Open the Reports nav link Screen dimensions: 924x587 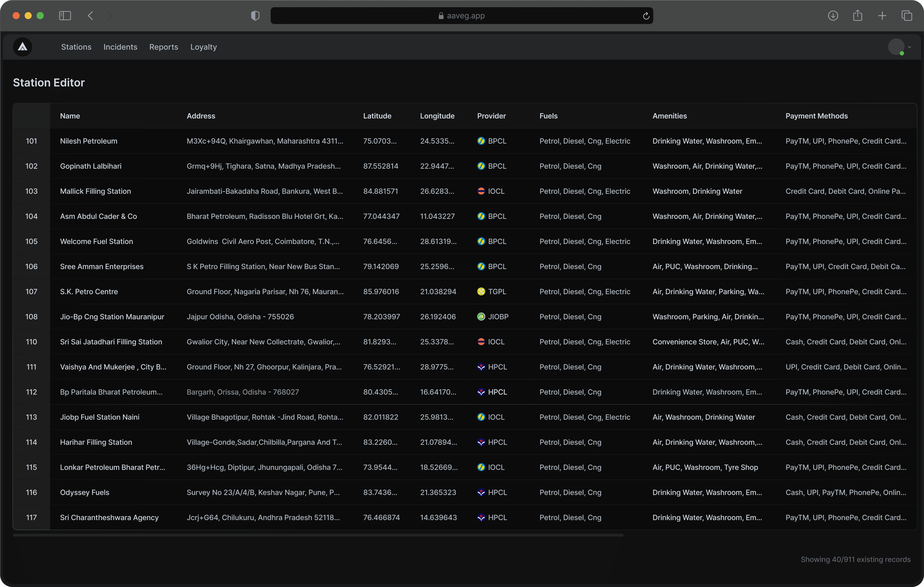(163, 47)
